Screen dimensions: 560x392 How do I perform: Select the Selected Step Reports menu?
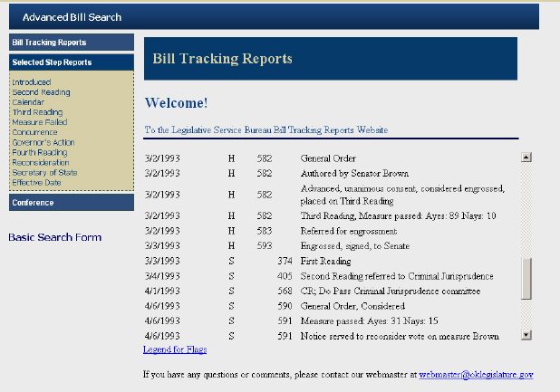(x=72, y=62)
